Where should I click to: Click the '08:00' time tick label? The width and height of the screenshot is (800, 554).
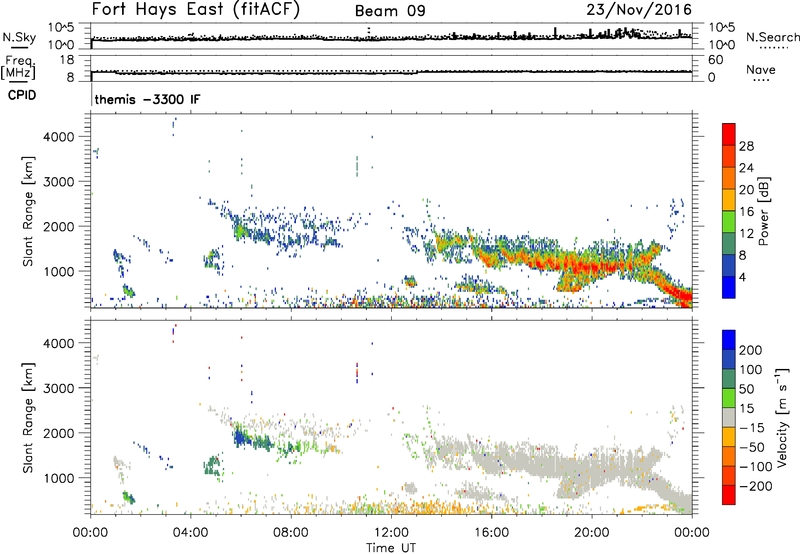tap(291, 533)
